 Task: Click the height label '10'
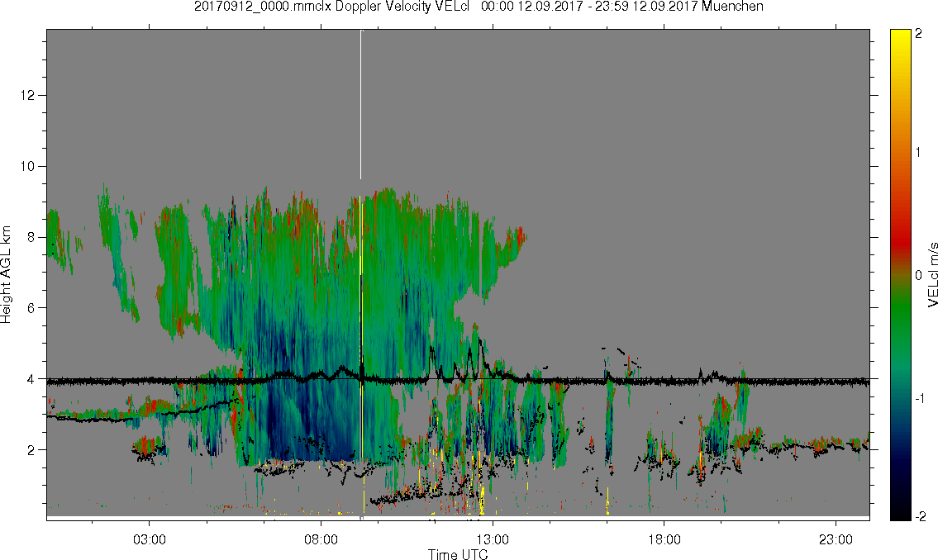[26, 166]
